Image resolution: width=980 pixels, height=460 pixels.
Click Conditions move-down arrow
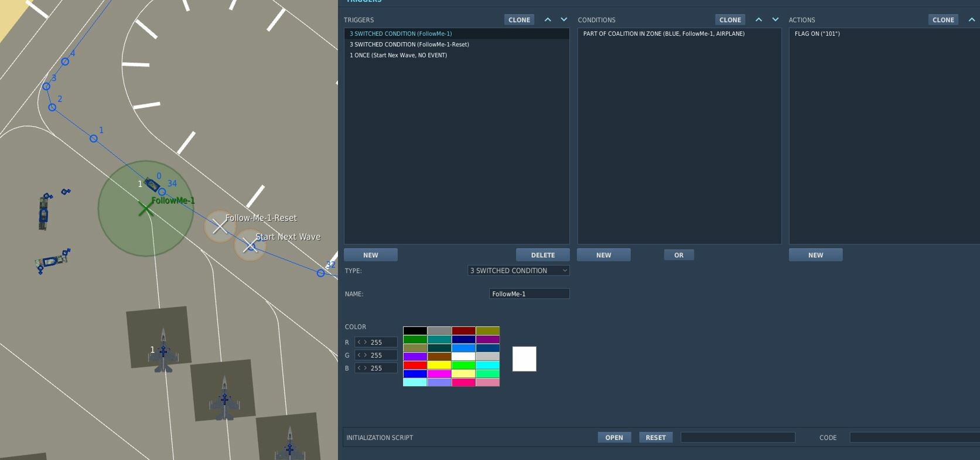pyautogui.click(x=776, y=19)
